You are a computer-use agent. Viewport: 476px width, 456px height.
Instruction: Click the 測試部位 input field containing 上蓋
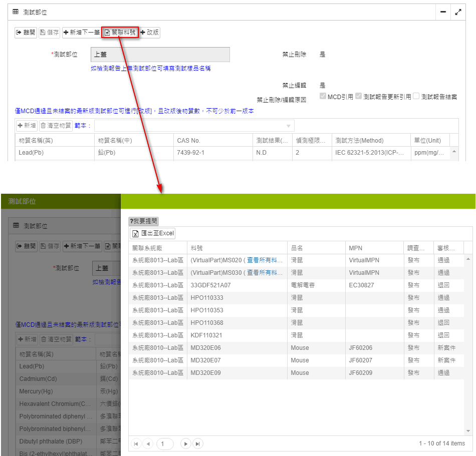coord(160,55)
